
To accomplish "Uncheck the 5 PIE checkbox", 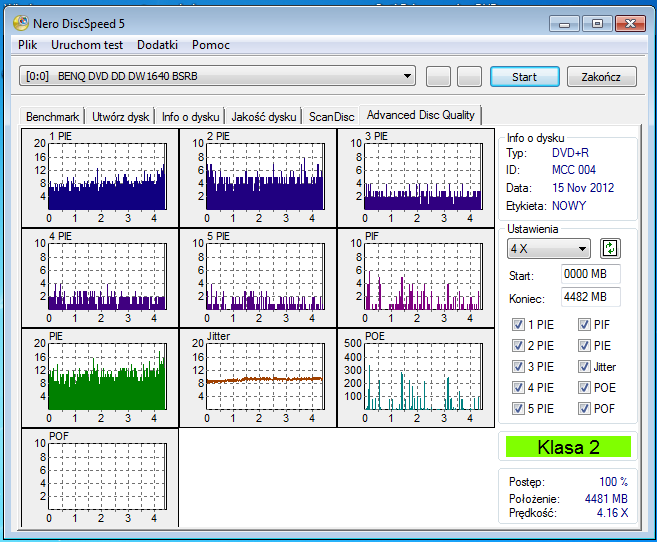I will click(x=518, y=408).
